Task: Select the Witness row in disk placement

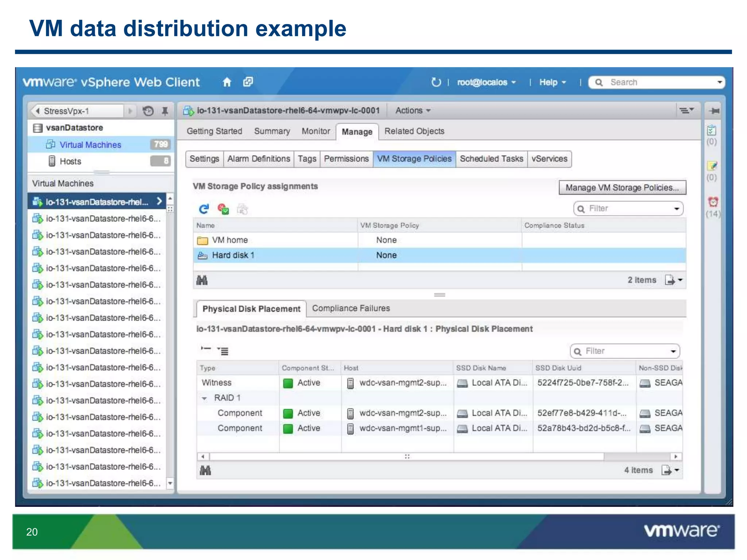Action: pos(439,383)
